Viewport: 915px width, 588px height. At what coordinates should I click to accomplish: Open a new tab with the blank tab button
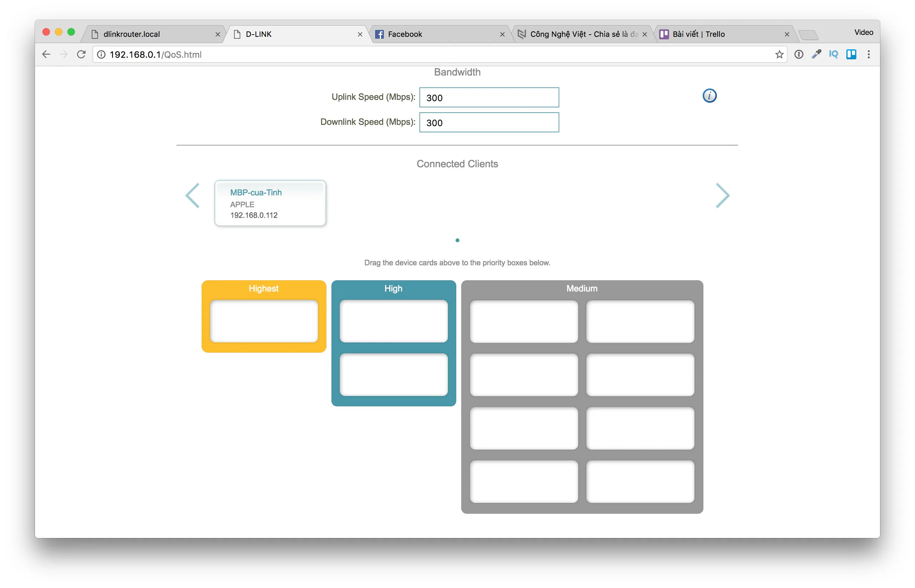click(808, 35)
